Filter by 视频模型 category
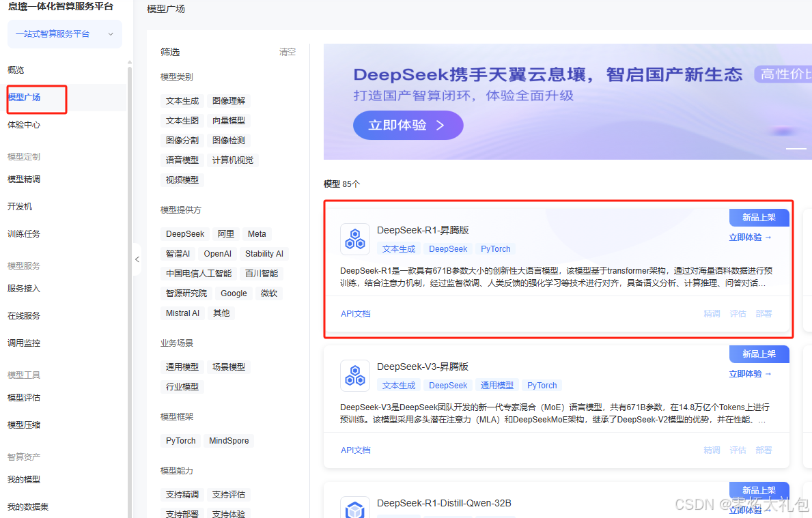The height and width of the screenshot is (518, 812). point(182,180)
